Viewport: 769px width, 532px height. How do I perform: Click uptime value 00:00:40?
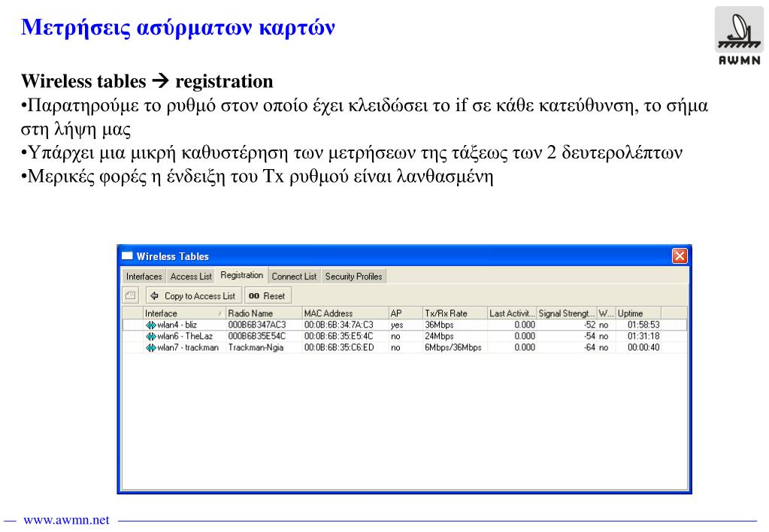[x=643, y=347]
